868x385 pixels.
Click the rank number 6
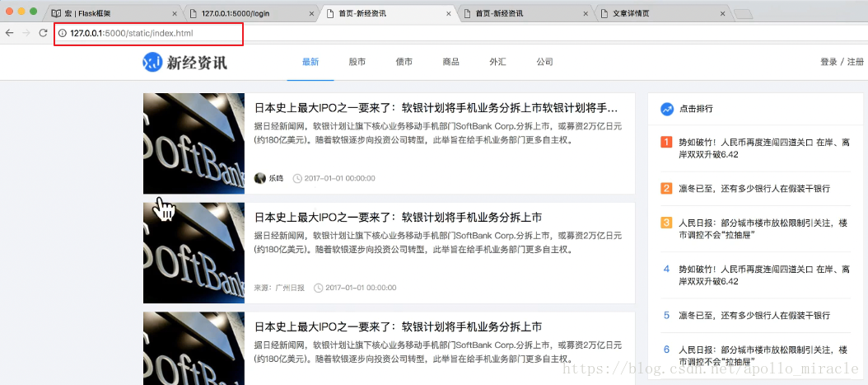666,350
